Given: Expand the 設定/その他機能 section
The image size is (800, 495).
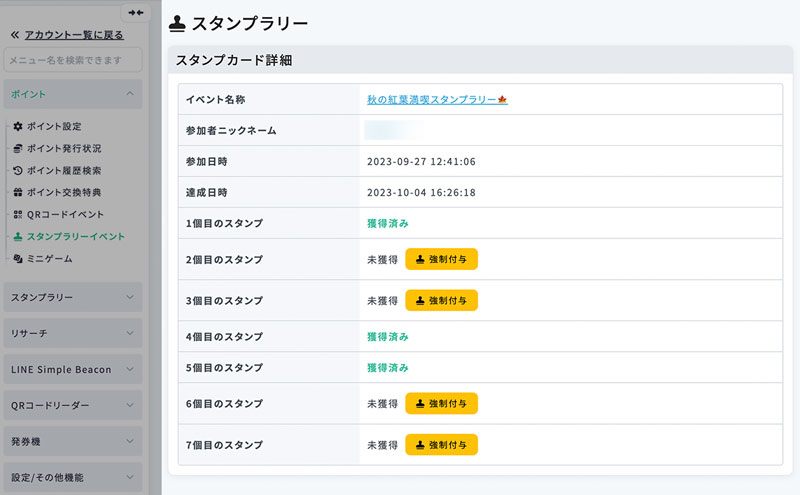Looking at the screenshot, I should (72, 477).
